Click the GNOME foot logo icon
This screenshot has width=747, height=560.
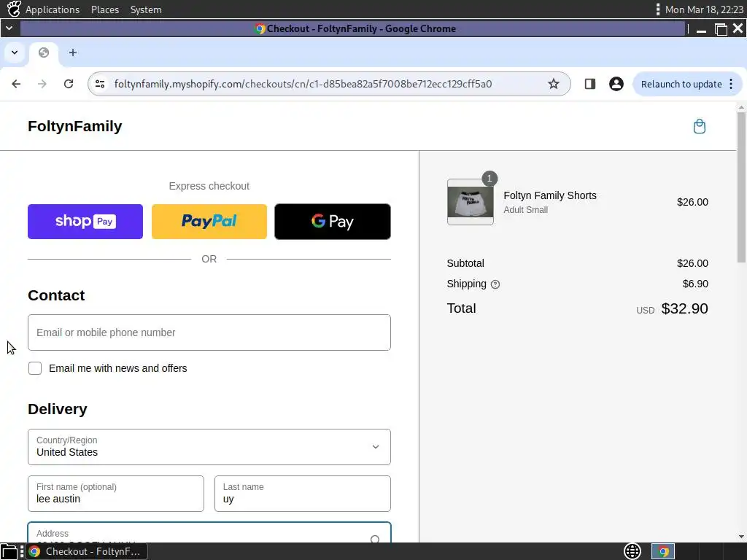[x=13, y=9]
